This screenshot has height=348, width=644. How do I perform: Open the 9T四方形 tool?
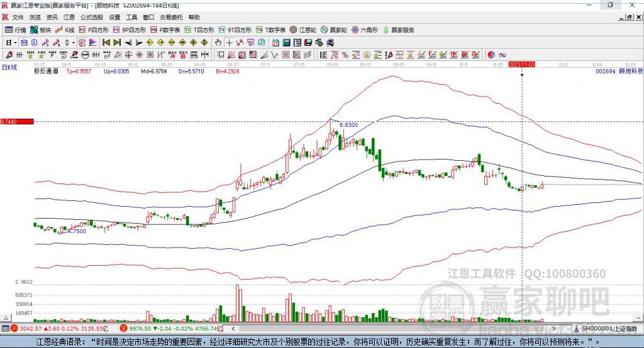235,30
